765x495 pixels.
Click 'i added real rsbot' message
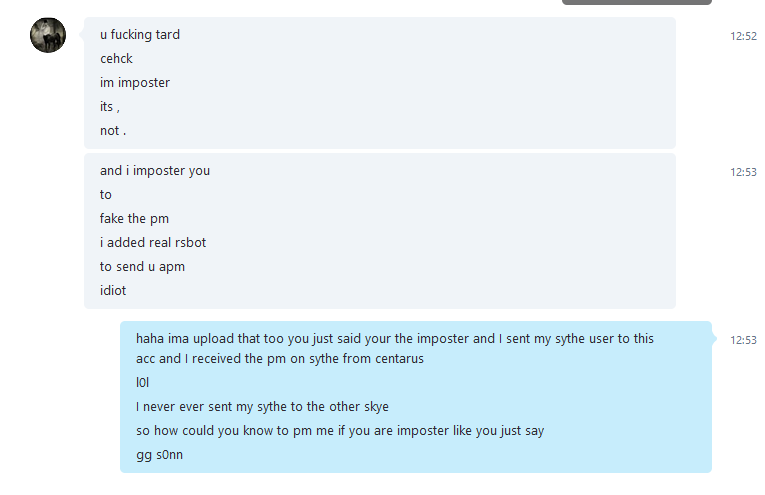(153, 242)
